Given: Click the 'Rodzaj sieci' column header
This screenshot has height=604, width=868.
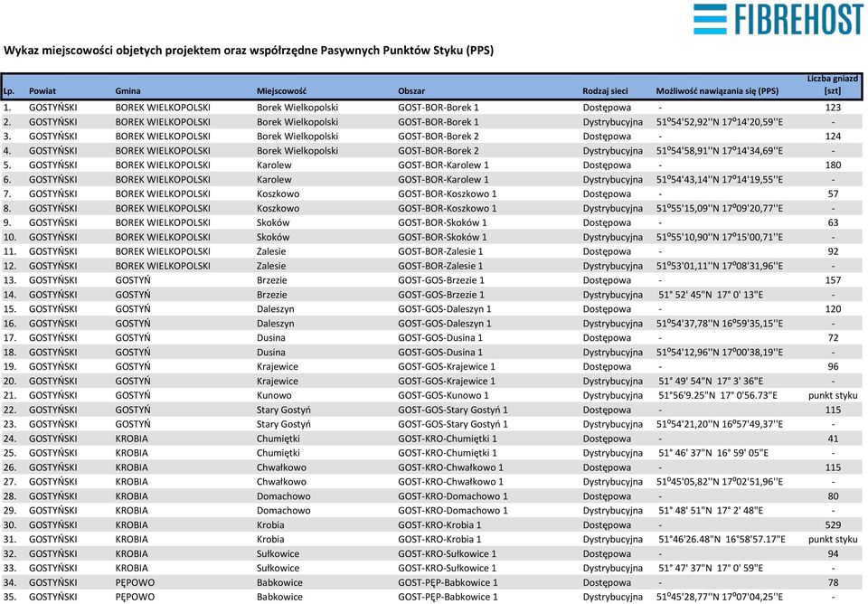Looking at the screenshot, I should click(x=605, y=90).
